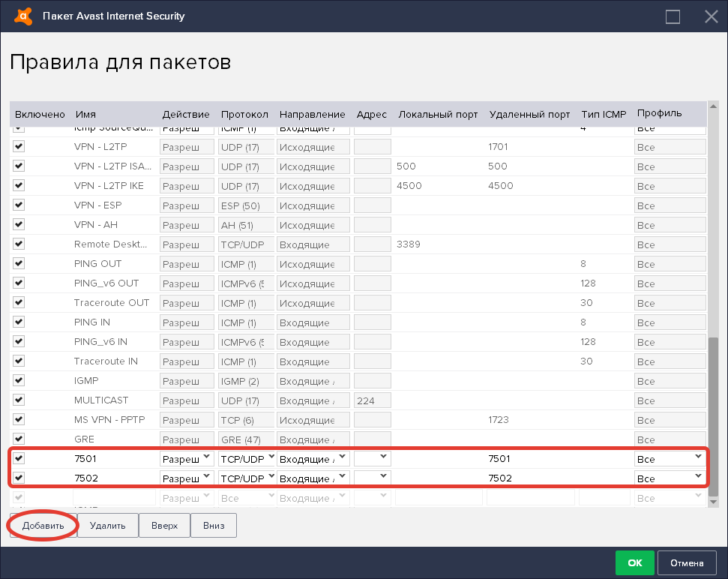Click the local port field of rule 7501
728x579 pixels.
click(439, 459)
